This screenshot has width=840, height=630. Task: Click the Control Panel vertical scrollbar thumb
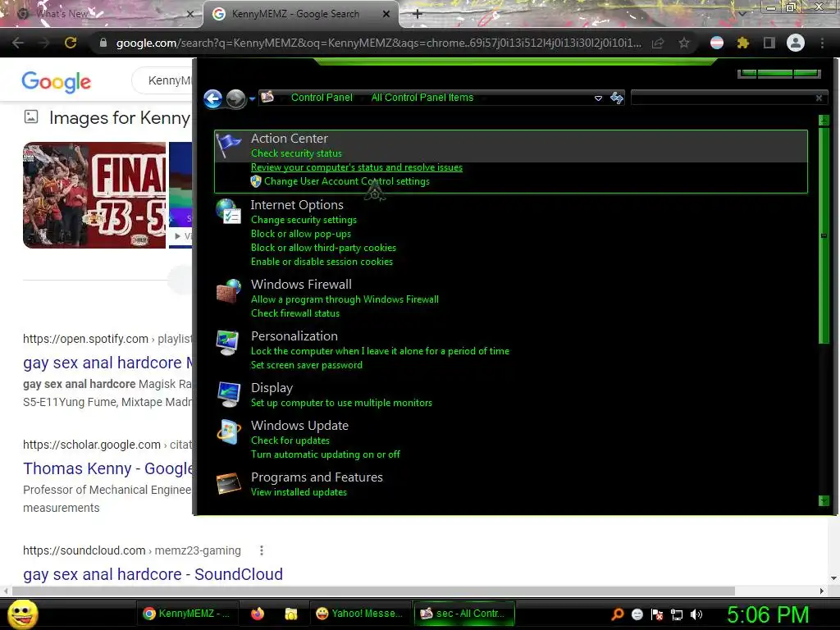pos(824,235)
